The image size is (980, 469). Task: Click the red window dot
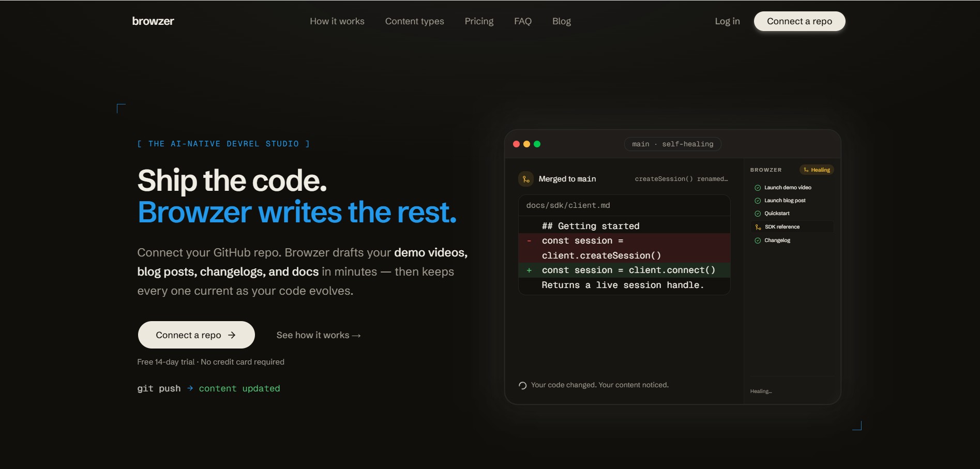coord(516,144)
